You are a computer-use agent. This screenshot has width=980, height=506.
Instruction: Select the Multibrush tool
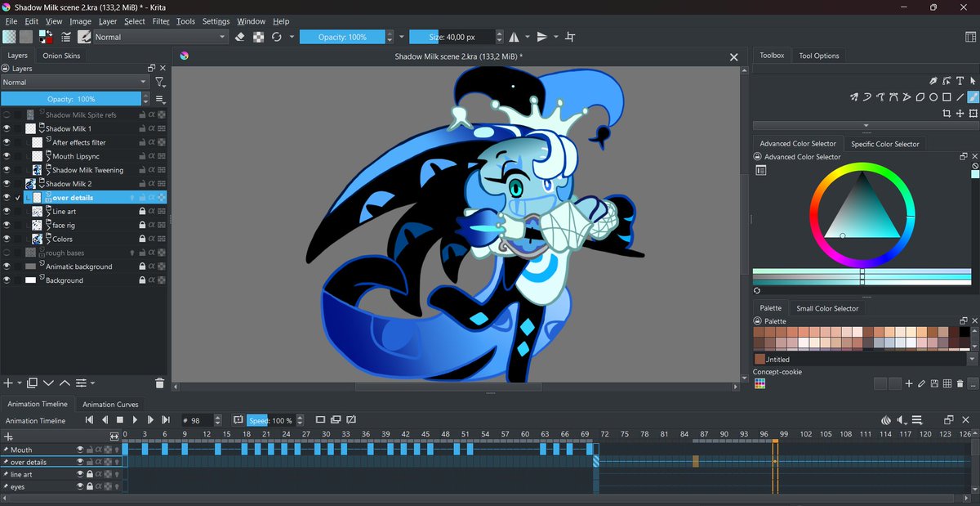coord(854,96)
